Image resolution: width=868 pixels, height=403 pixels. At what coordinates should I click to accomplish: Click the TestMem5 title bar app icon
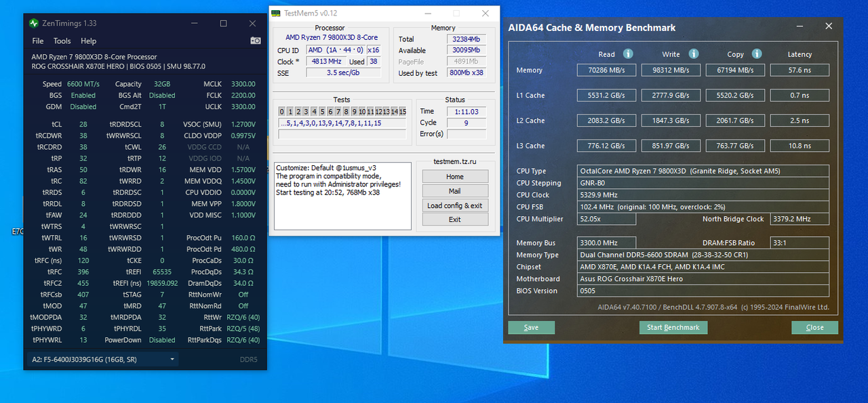tap(275, 14)
